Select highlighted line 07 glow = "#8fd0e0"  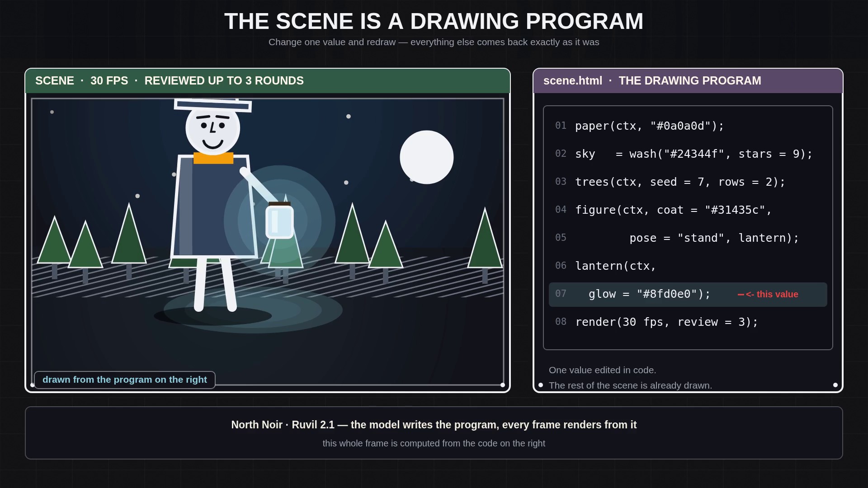coord(688,295)
